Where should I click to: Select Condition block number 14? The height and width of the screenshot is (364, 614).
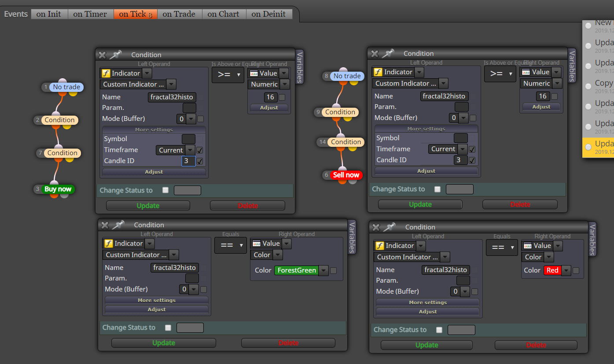(346, 142)
